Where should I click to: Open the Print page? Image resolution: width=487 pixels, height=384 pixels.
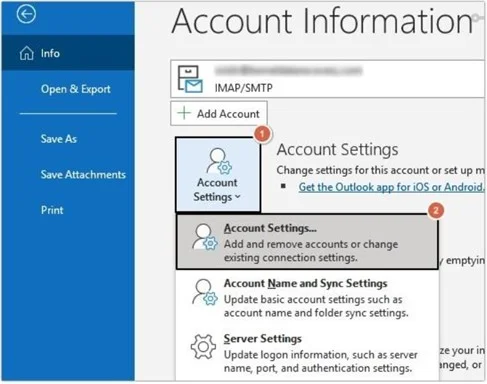(52, 210)
